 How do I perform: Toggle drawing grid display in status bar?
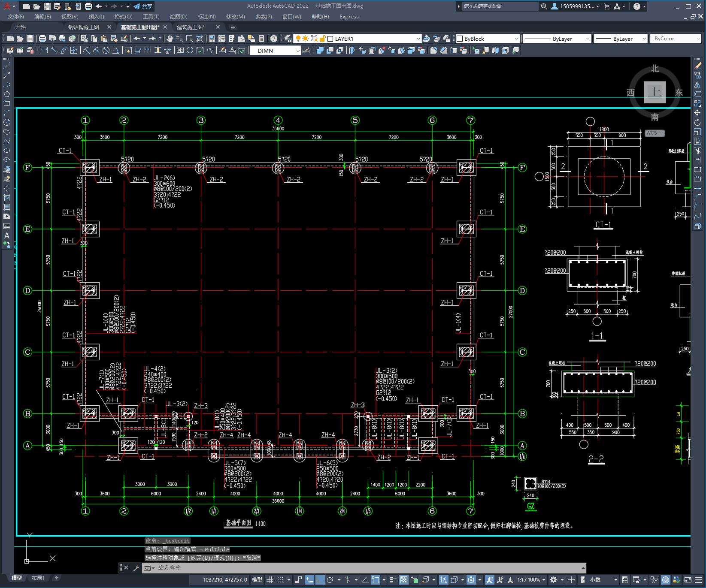pos(270,580)
